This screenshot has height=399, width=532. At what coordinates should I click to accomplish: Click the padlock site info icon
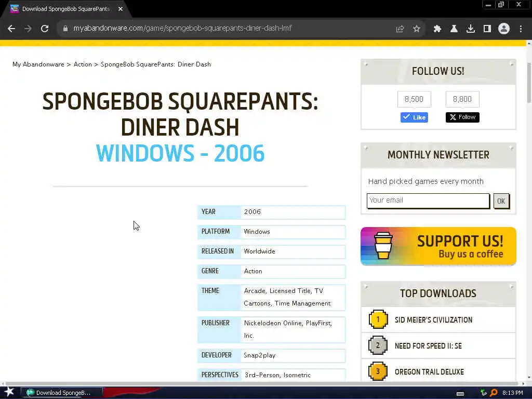65,29
